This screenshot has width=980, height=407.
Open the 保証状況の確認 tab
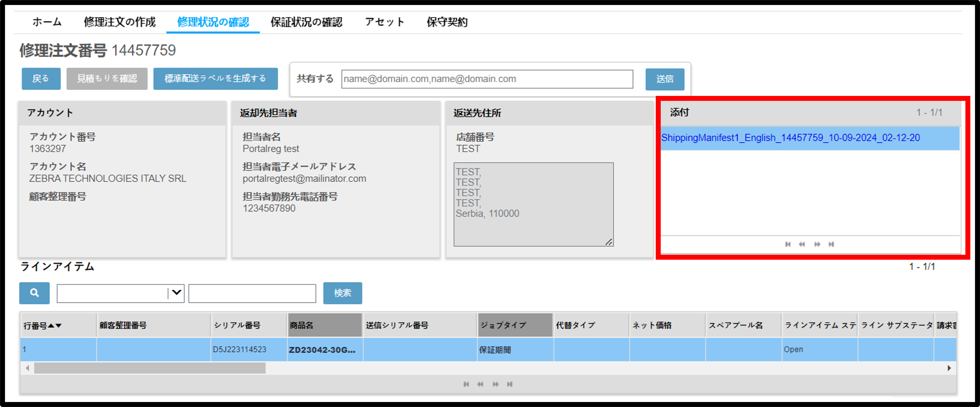pos(306,22)
